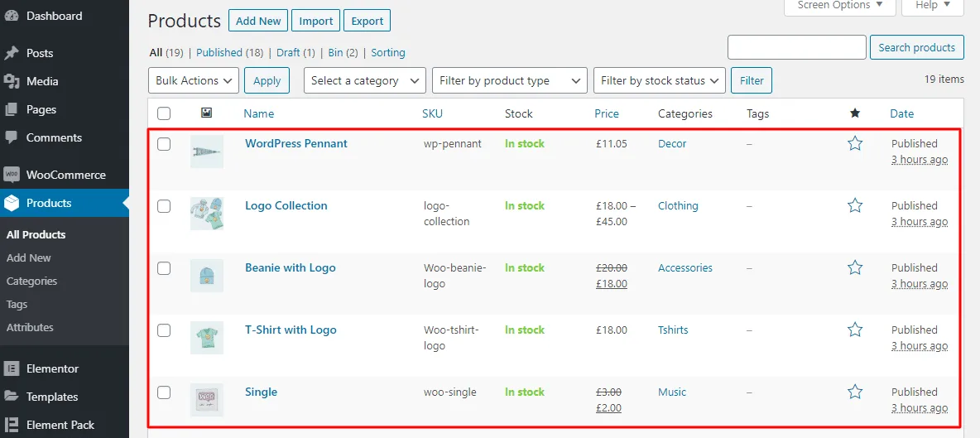Open Logo Collection product thumbnail
This screenshot has width=980, height=438.
tap(207, 214)
